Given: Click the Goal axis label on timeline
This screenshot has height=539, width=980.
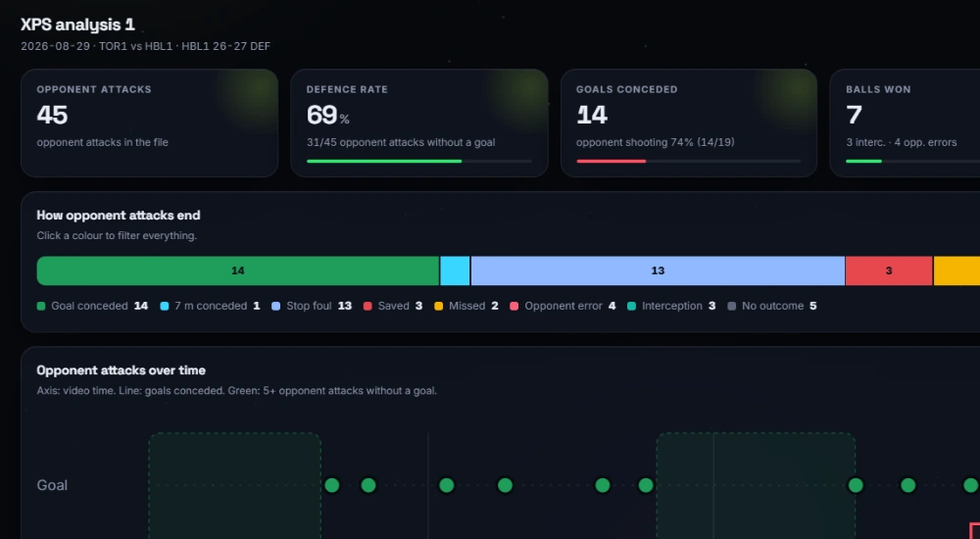Looking at the screenshot, I should [x=52, y=485].
